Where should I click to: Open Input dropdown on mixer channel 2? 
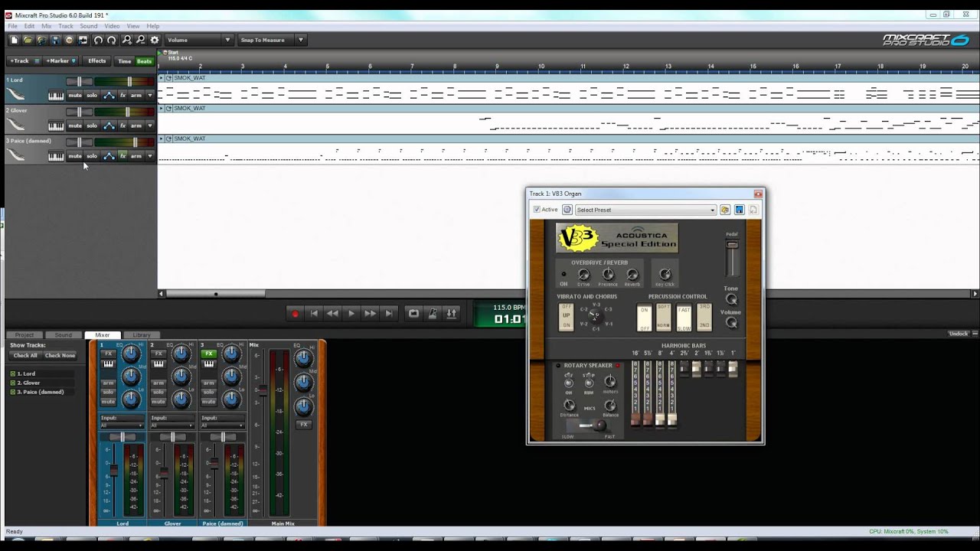pos(172,425)
